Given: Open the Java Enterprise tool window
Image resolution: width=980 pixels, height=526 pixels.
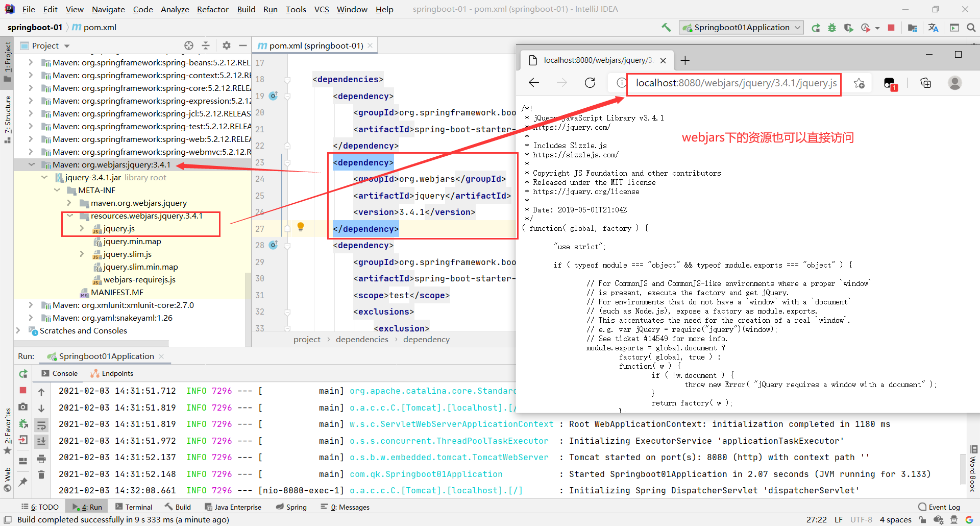Looking at the screenshot, I should (x=233, y=507).
